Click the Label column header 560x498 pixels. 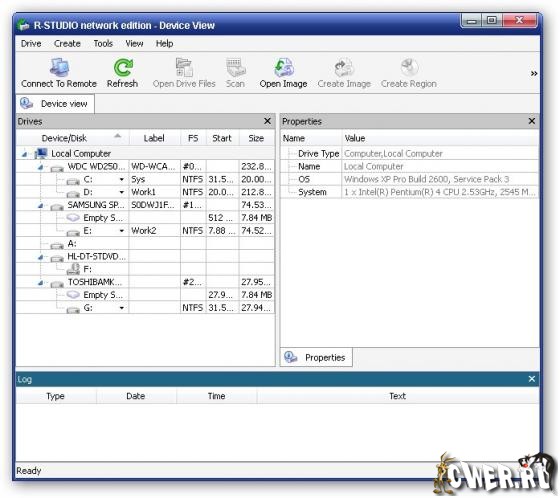tap(155, 138)
